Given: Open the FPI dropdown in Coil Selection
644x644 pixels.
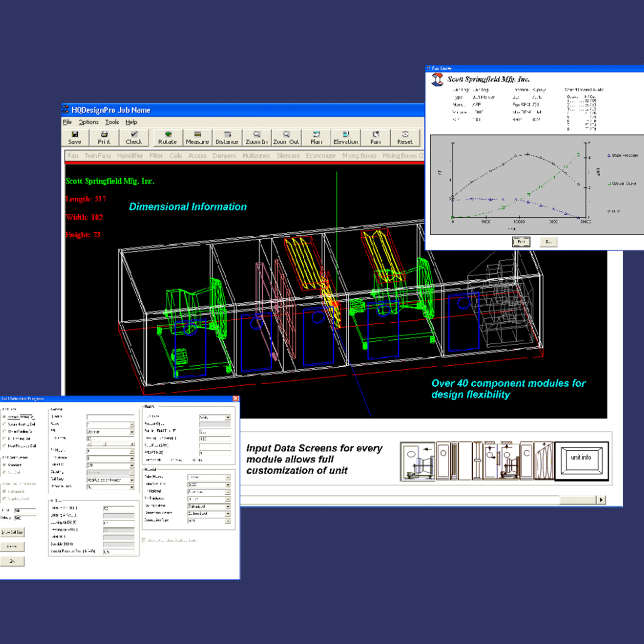Looking at the screenshot, I should 132,432.
